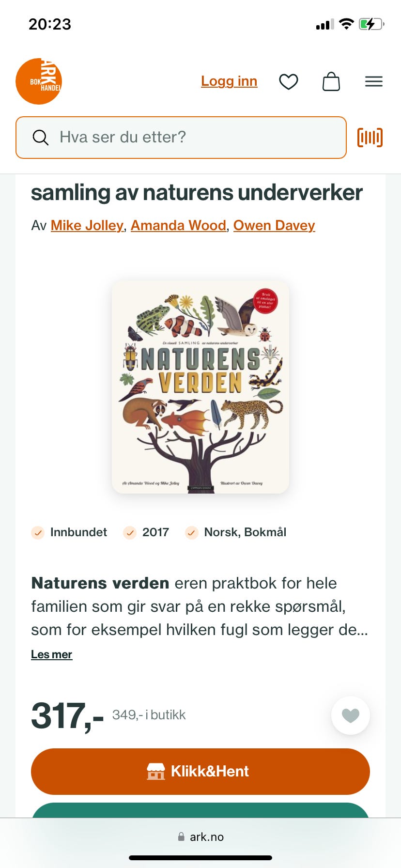Open author Mike Jolley's page
The width and height of the screenshot is (401, 868).
tap(87, 225)
